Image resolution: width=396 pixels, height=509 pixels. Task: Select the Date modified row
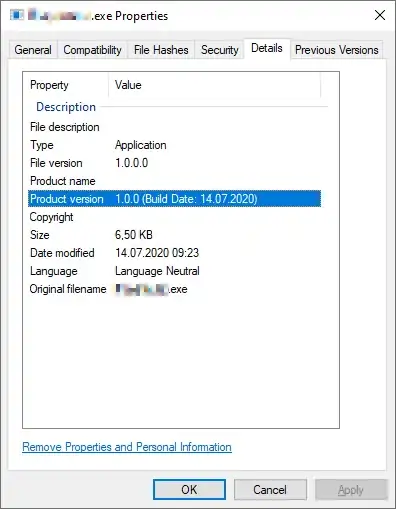(x=174, y=253)
